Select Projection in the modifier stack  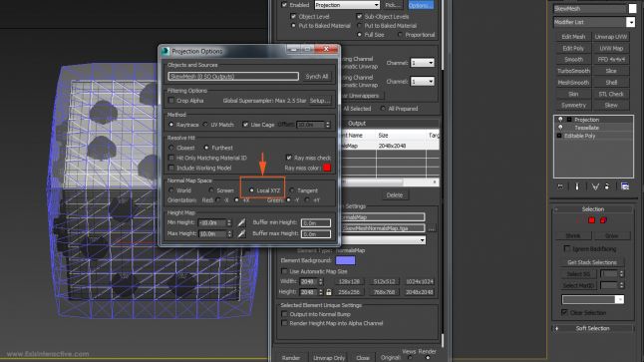(x=586, y=120)
